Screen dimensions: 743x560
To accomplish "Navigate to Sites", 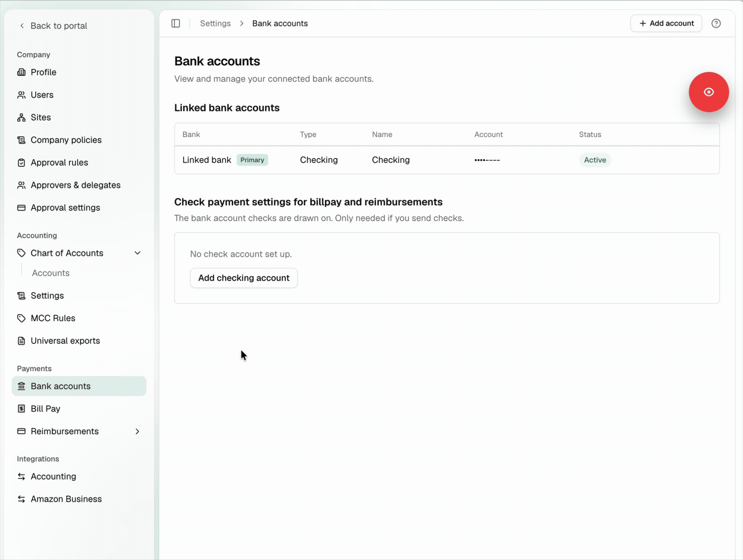I will click(79, 117).
